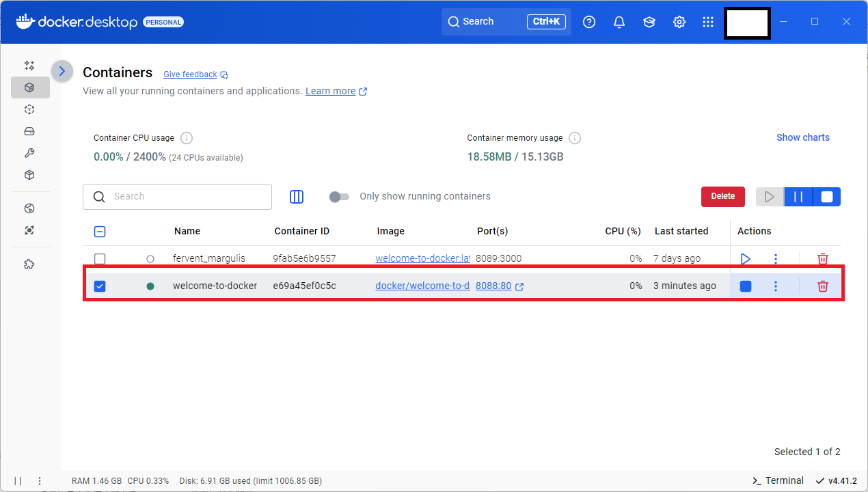Open the Volumes section
This screenshot has height=492, width=868.
coord(29,131)
